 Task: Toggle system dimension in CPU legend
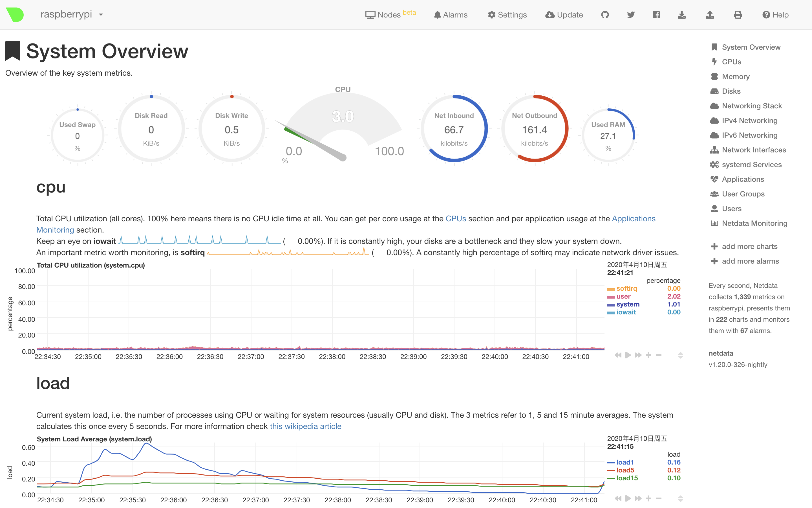(623, 305)
